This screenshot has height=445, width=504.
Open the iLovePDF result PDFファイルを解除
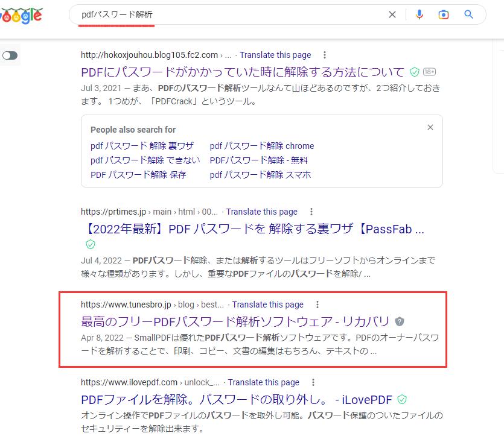(237, 399)
